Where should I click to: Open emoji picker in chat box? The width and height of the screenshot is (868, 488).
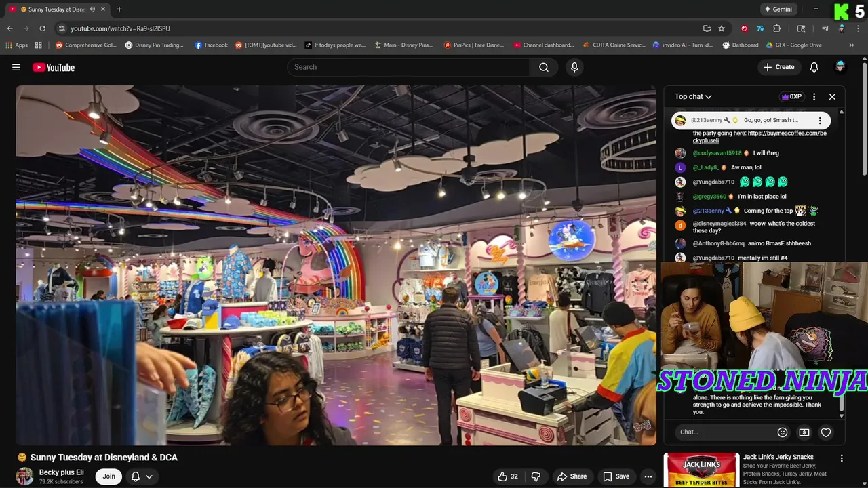click(x=783, y=432)
